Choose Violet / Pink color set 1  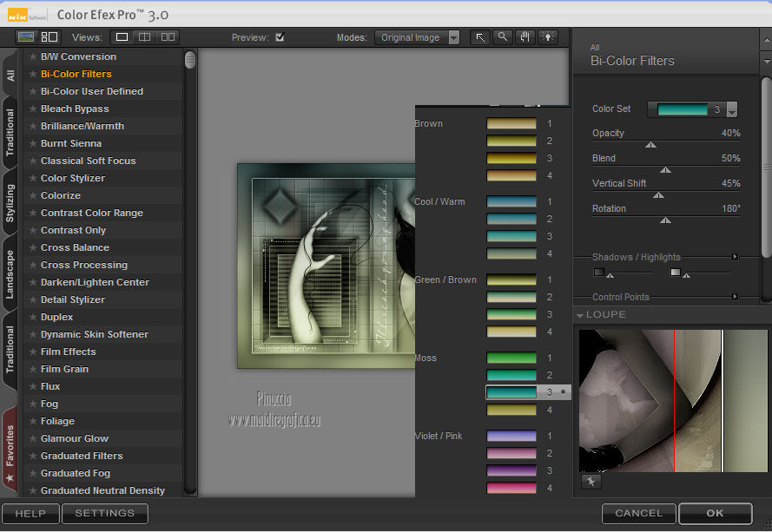(511, 436)
